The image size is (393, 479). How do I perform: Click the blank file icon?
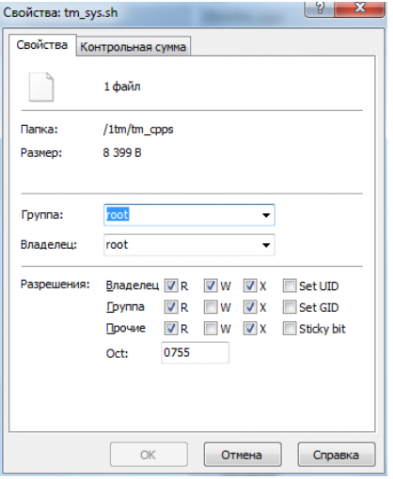pyautogui.click(x=41, y=87)
